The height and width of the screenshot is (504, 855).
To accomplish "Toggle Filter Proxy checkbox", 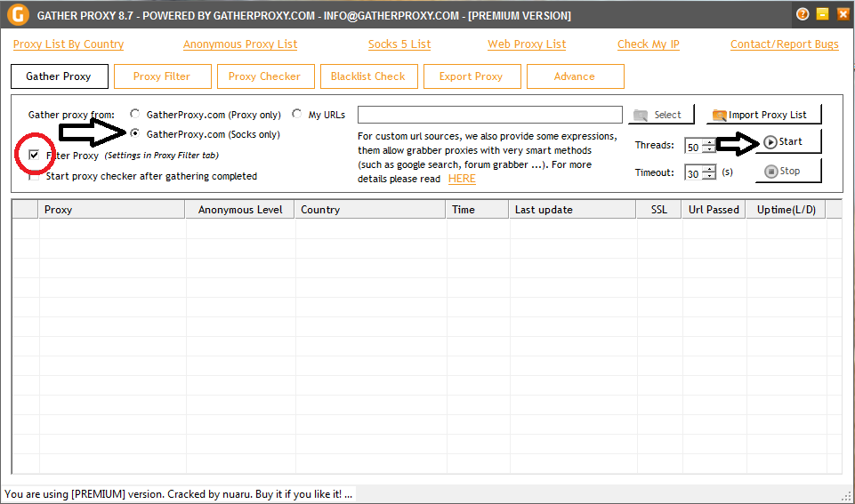I will (x=34, y=155).
